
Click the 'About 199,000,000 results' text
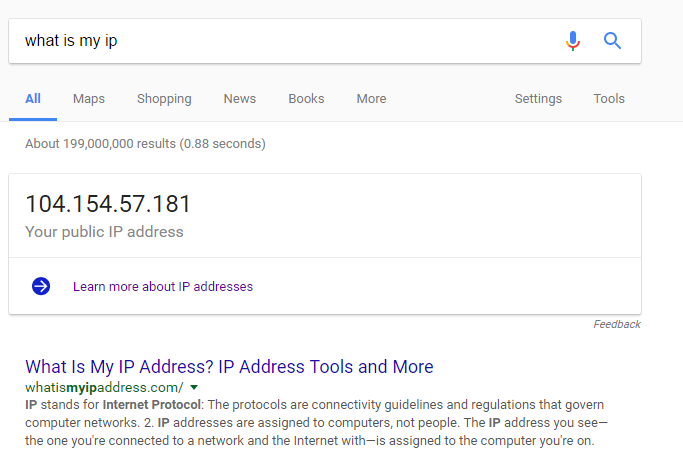145,144
